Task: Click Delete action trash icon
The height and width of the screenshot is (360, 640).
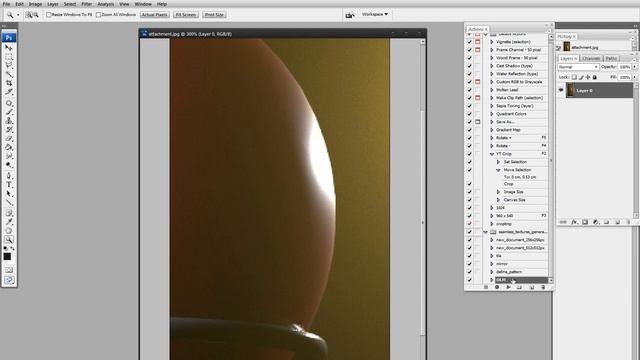Action: [543, 287]
